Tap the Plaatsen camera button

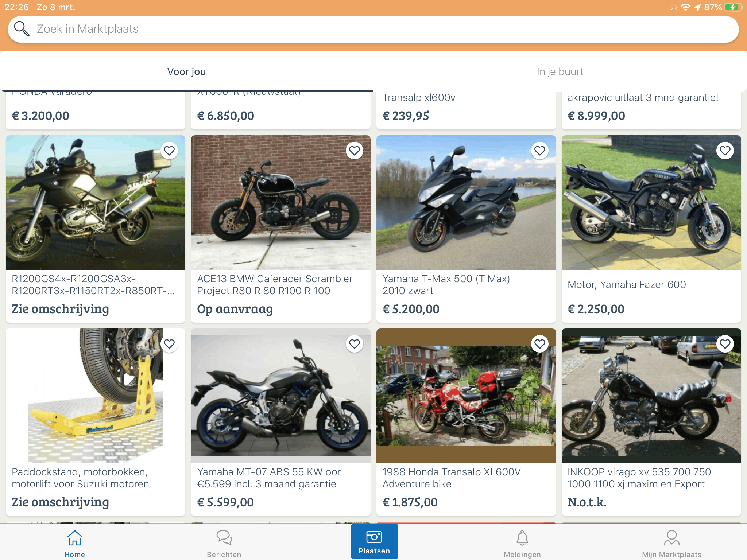coord(374,541)
